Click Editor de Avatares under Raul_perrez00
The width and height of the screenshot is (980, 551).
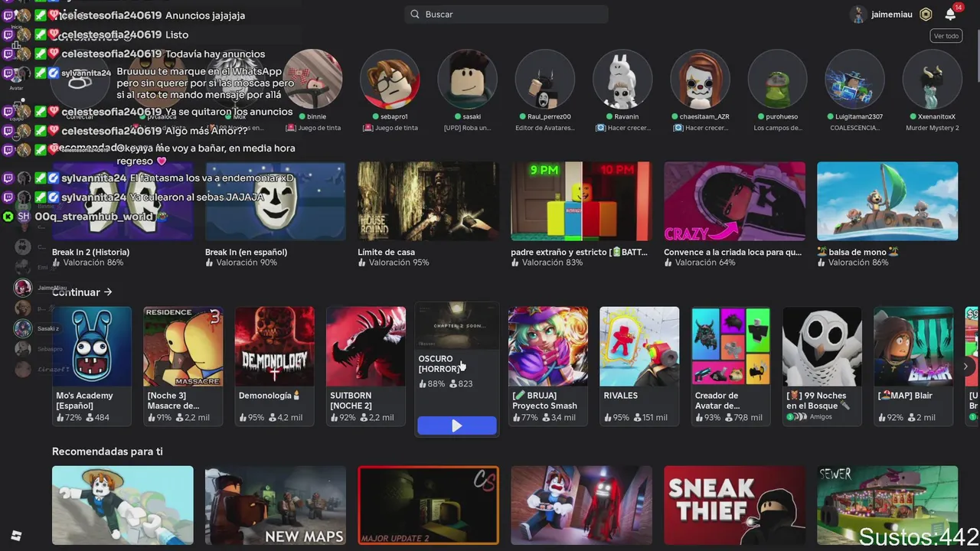544,128
